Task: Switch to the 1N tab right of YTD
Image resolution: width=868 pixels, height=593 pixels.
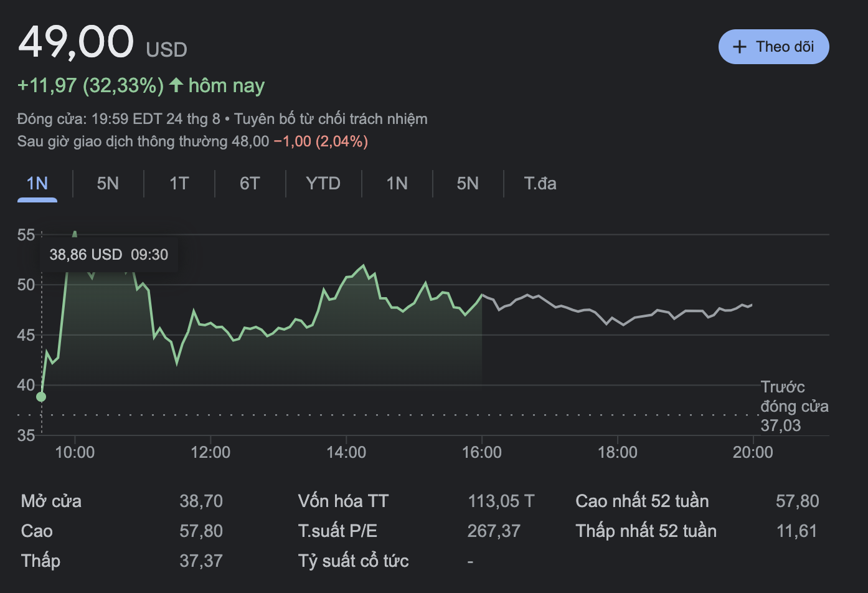Action: tap(397, 184)
